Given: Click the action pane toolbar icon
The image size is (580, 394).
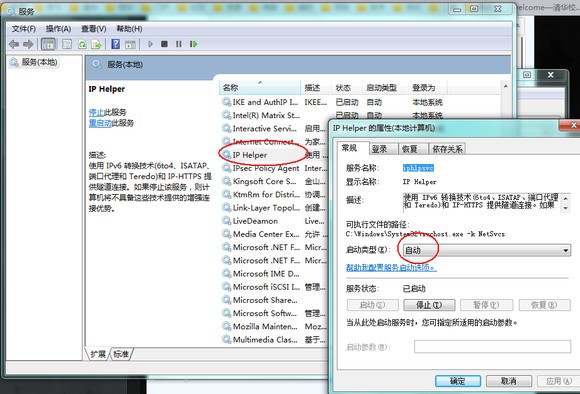Looking at the screenshot, I should point(130,44).
